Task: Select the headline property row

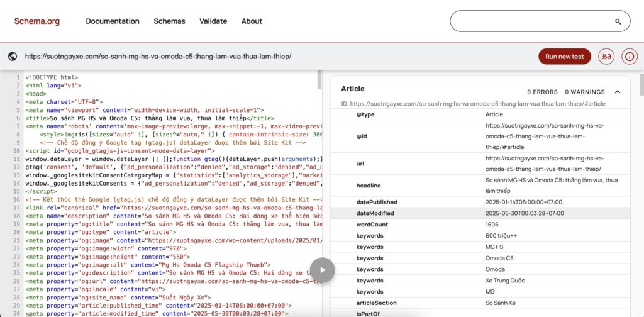Action: tap(480, 186)
